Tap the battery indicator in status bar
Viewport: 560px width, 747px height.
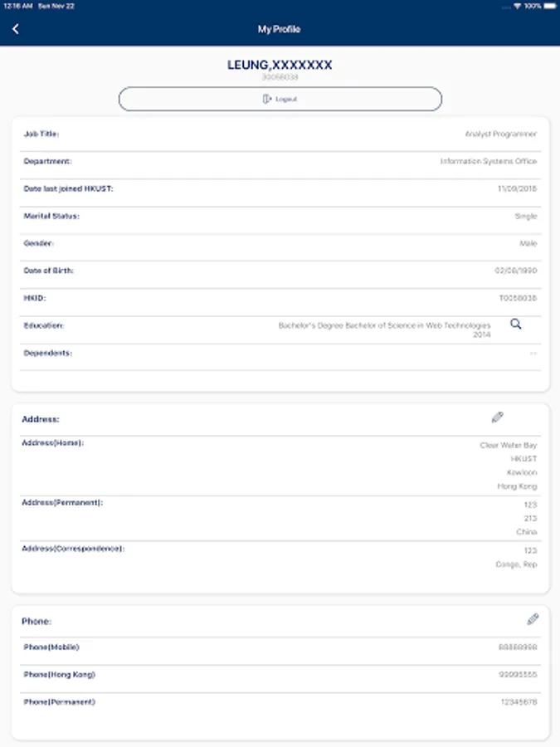click(x=550, y=6)
